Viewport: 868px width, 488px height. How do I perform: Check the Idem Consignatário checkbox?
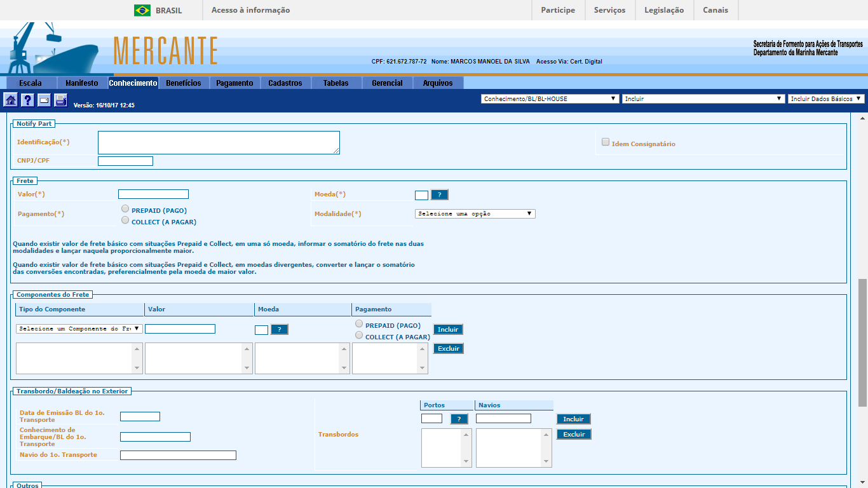[x=606, y=142]
